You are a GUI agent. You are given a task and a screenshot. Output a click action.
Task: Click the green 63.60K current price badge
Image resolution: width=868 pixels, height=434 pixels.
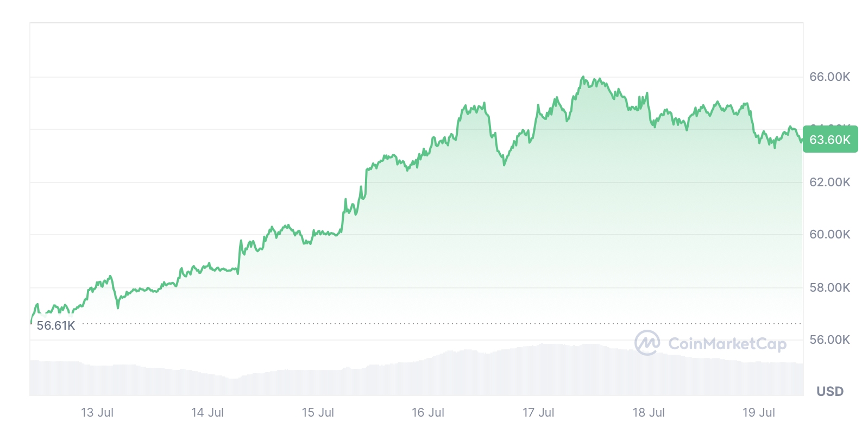point(829,140)
